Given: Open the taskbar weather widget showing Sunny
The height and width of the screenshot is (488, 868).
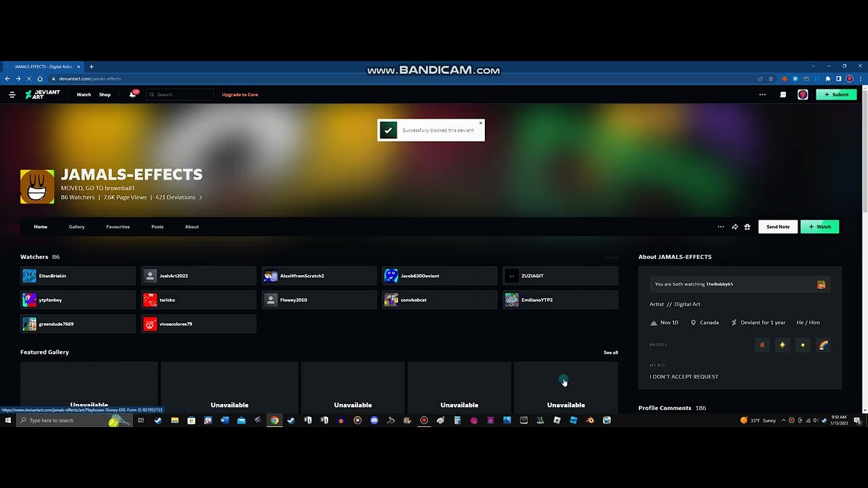Looking at the screenshot, I should click(x=758, y=420).
